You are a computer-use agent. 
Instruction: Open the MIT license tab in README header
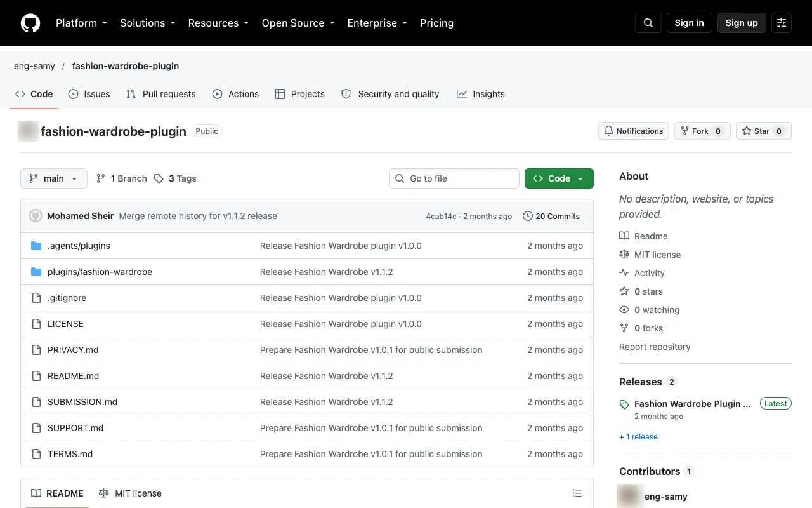[x=131, y=493]
